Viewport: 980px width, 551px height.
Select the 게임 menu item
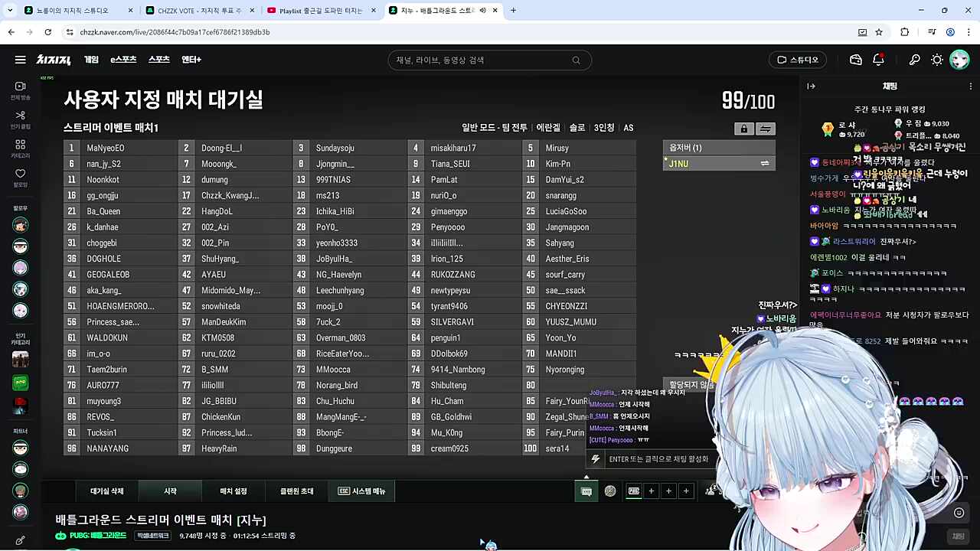tap(91, 60)
